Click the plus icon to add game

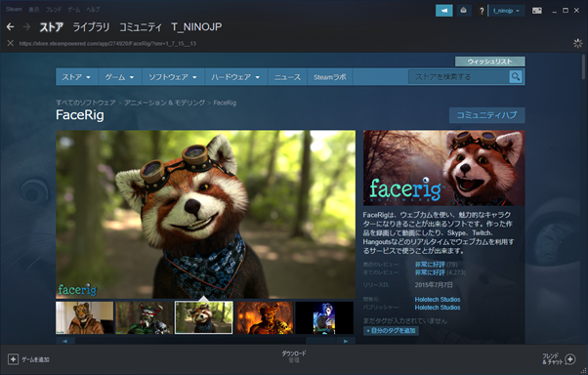(x=13, y=359)
